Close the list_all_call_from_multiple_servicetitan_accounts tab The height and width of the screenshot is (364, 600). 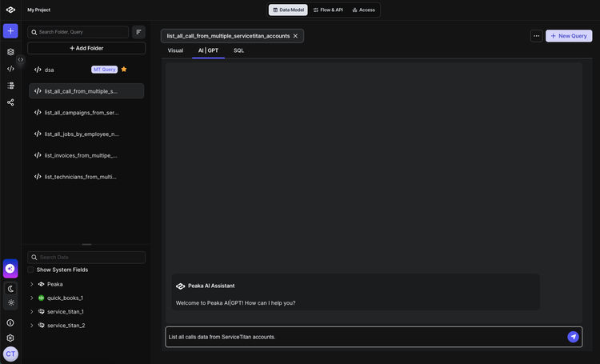pos(295,36)
